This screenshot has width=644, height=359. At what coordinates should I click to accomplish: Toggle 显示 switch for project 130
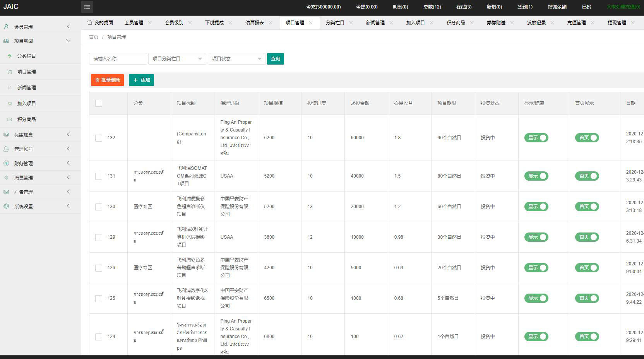coord(536,207)
